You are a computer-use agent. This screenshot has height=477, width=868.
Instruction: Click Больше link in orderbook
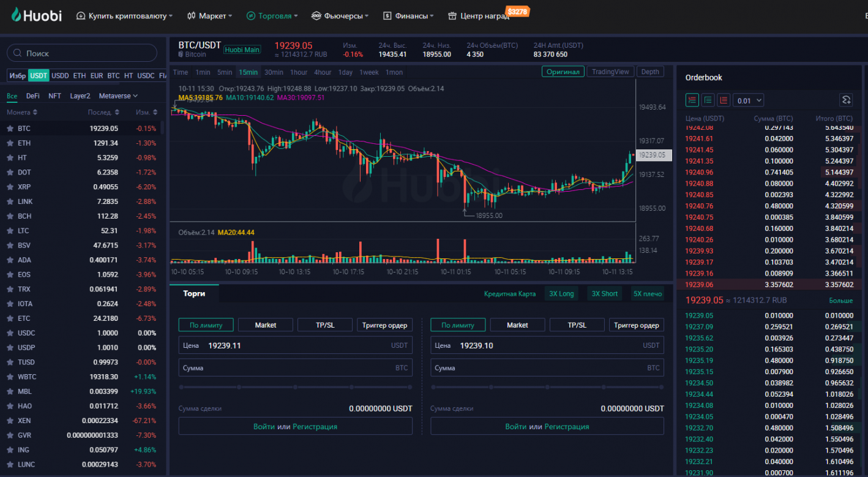pos(840,301)
